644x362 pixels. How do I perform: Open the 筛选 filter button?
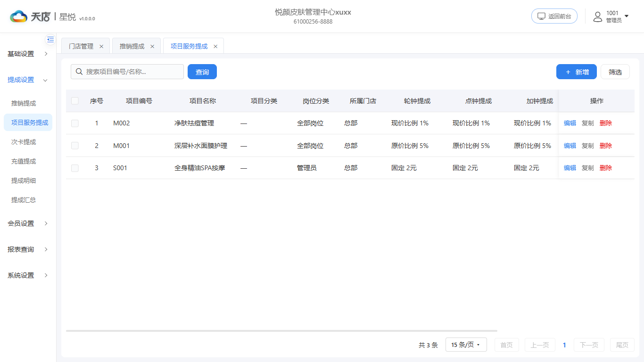point(615,72)
